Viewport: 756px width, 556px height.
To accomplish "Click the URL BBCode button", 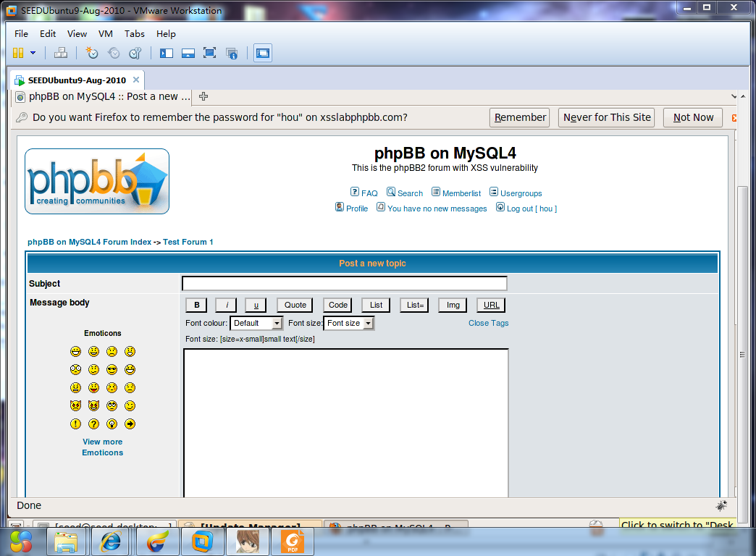I will coord(491,306).
